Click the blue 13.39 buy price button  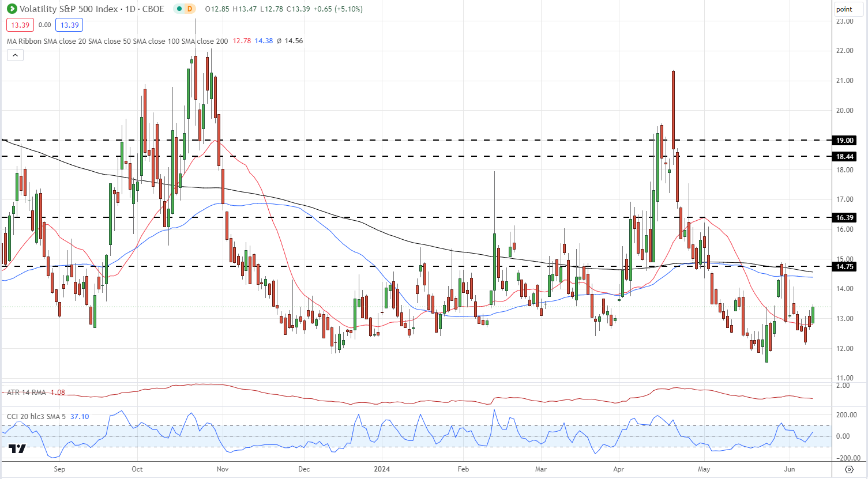(70, 25)
